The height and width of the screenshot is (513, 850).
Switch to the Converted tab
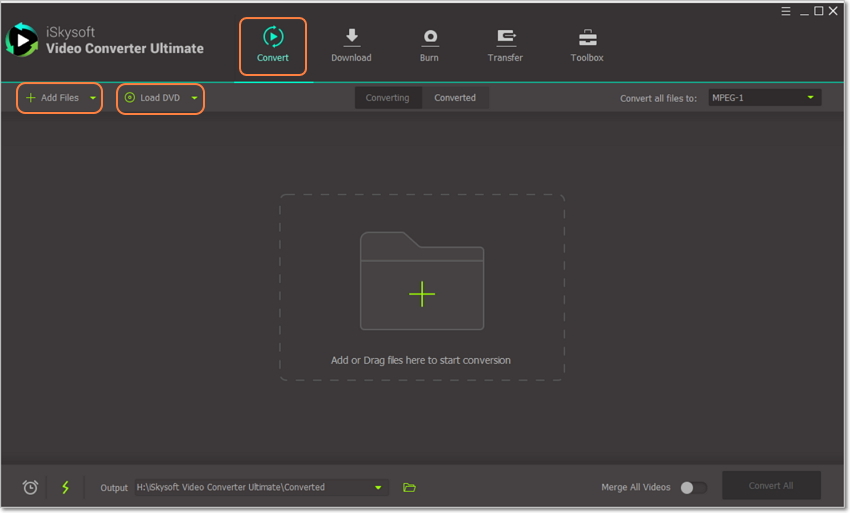click(455, 98)
